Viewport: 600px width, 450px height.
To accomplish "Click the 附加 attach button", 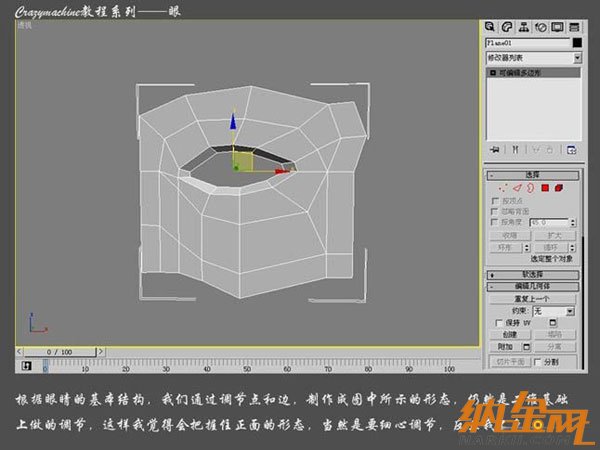I will click(x=505, y=347).
